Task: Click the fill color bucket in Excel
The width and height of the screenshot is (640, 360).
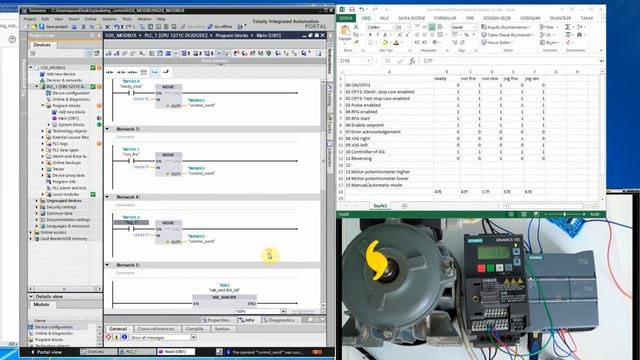Action: click(x=385, y=42)
